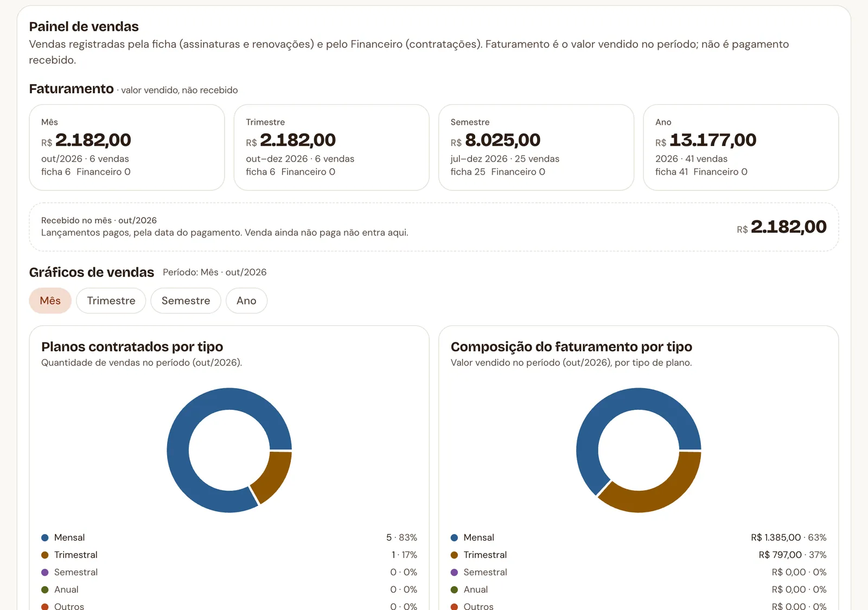The image size is (868, 610).
Task: Open the Semestre faturamento card
Action: [536, 147]
